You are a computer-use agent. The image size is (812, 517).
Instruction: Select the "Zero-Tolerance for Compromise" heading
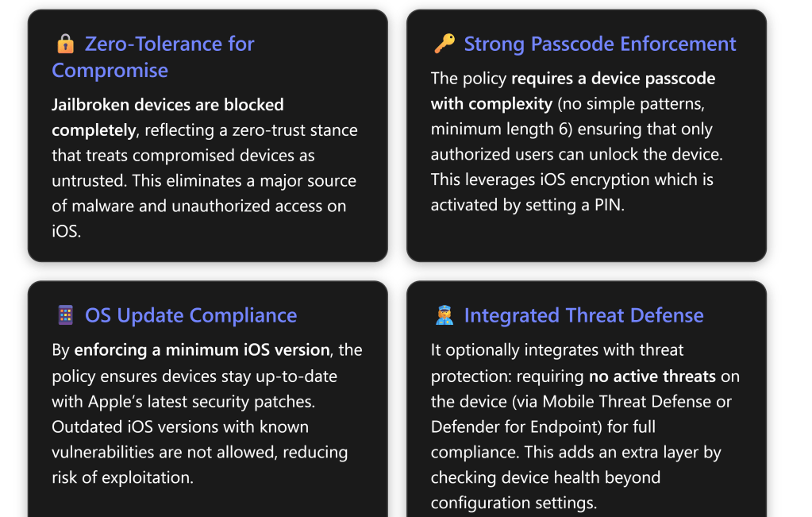pyautogui.click(x=153, y=56)
